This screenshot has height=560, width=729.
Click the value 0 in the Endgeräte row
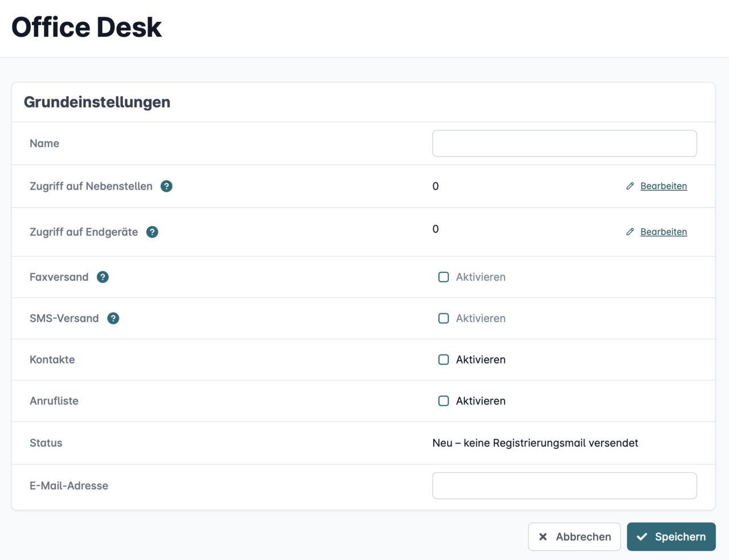click(x=436, y=229)
